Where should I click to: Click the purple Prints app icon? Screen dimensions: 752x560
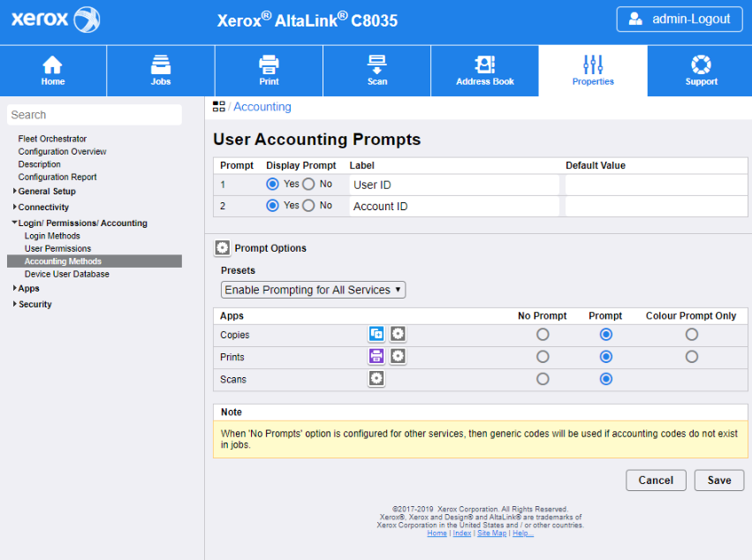(376, 356)
